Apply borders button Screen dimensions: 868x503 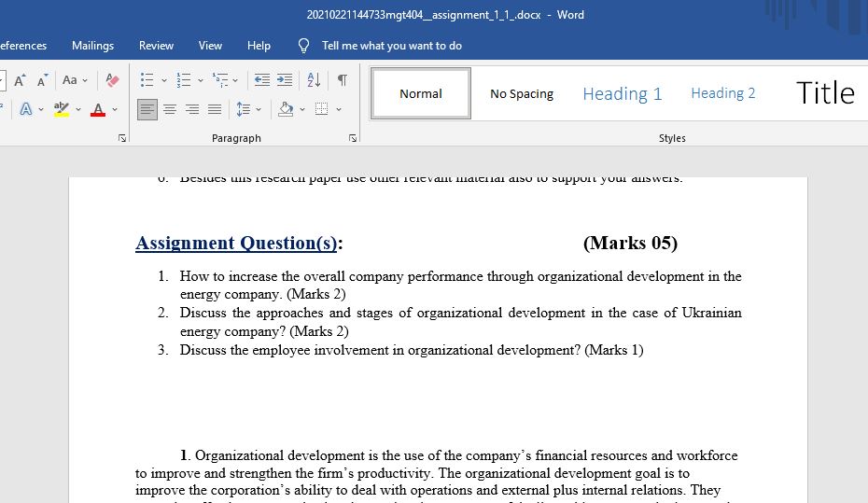[322, 109]
